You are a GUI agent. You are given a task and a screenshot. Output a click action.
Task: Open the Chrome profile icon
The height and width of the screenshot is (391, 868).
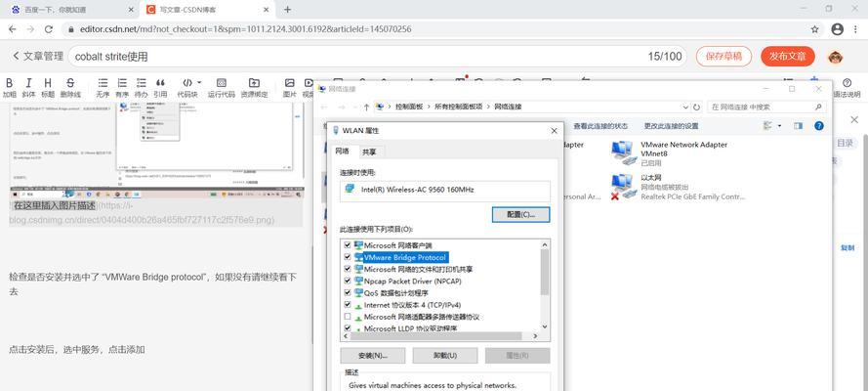point(837,29)
